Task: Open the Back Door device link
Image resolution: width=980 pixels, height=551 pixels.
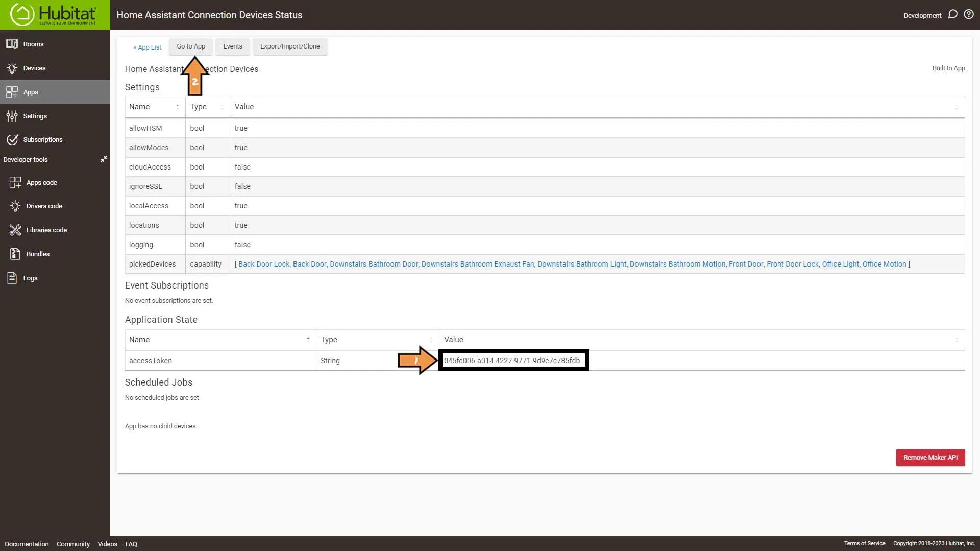Action: 309,264
